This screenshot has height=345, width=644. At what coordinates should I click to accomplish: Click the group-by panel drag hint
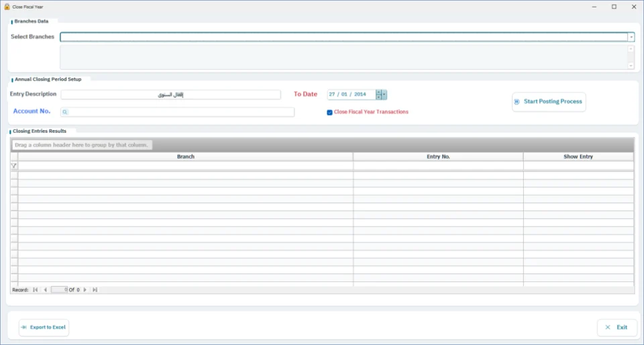82,145
